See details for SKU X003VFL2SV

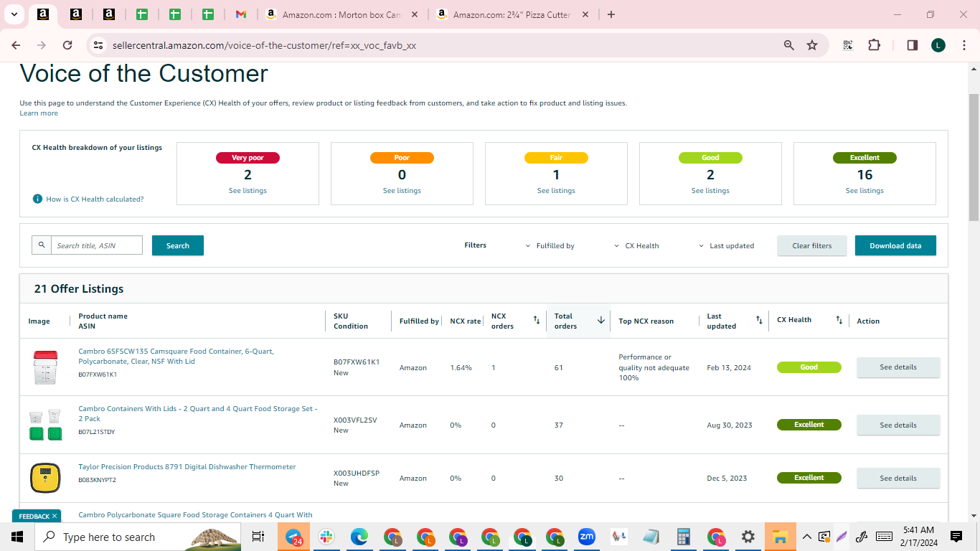click(x=898, y=425)
